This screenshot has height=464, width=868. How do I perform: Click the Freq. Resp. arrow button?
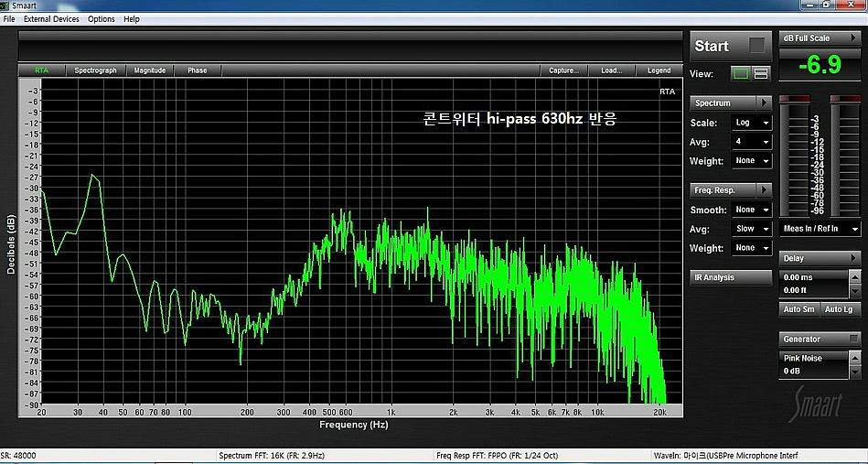pos(765,190)
